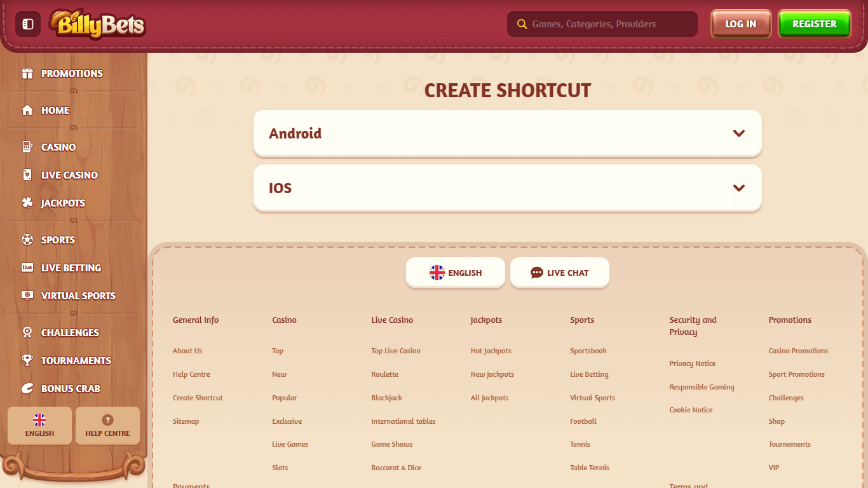
Task: Open the BillyBets logo home link
Action: click(x=97, y=24)
